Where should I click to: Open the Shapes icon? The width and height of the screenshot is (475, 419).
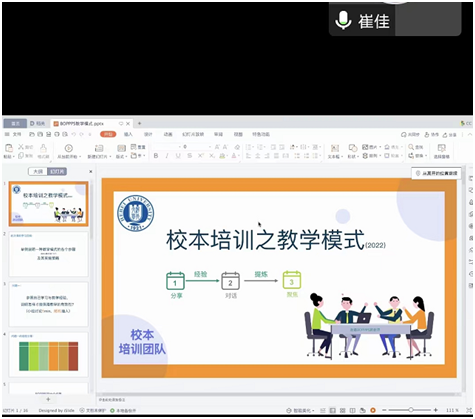click(x=353, y=148)
